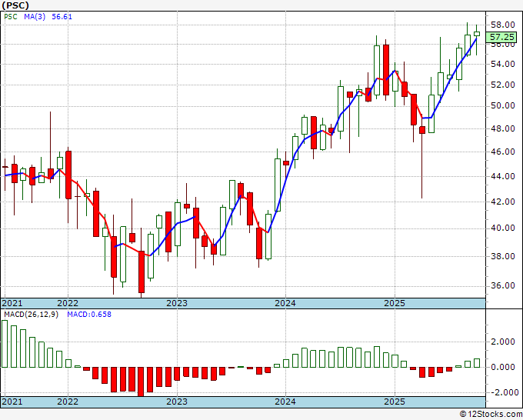Click 2021 on the MACD timeline
The height and width of the screenshot is (420, 523).
click(12, 402)
